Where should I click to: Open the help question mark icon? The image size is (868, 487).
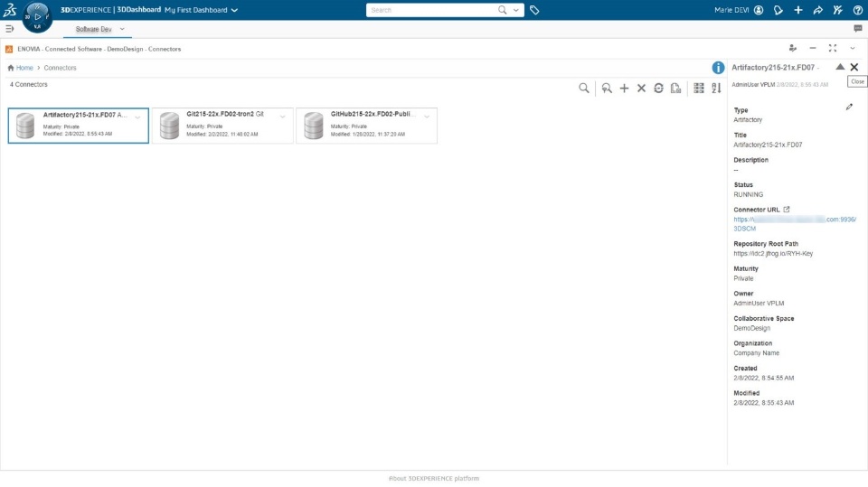[x=858, y=10]
